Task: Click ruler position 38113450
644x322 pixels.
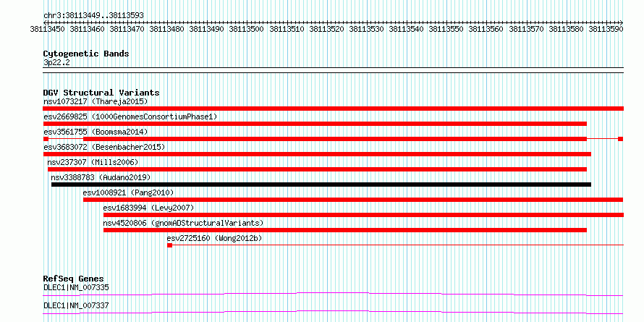Action: [x=47, y=29]
